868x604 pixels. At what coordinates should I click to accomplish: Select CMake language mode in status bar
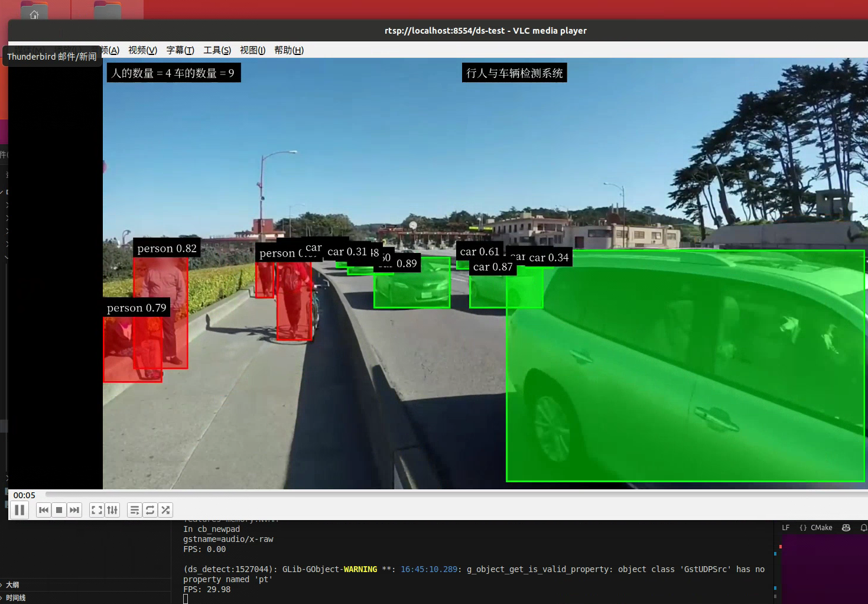coord(816,528)
